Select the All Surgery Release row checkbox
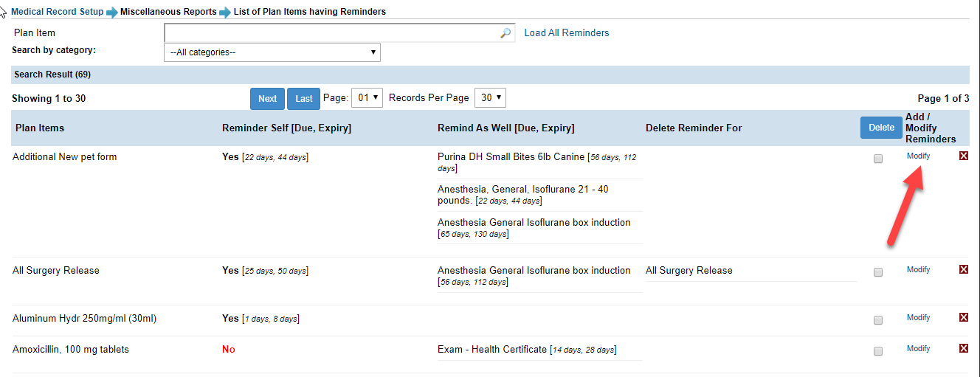 pyautogui.click(x=878, y=272)
